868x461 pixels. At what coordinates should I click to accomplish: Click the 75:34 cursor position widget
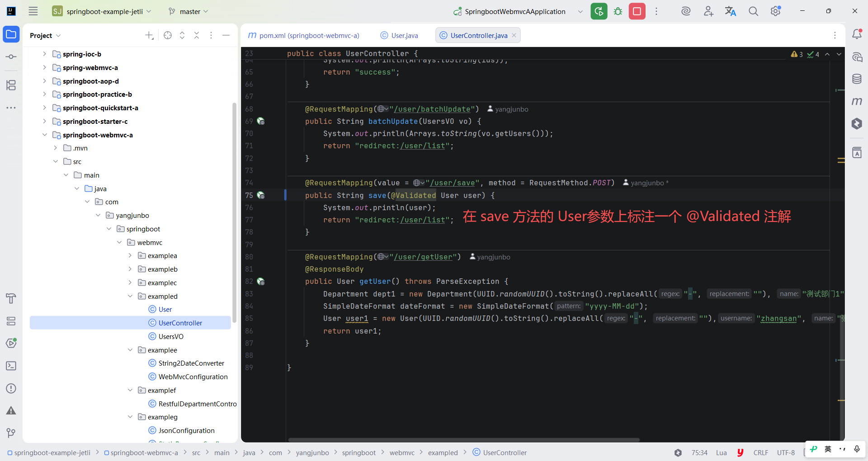699,452
